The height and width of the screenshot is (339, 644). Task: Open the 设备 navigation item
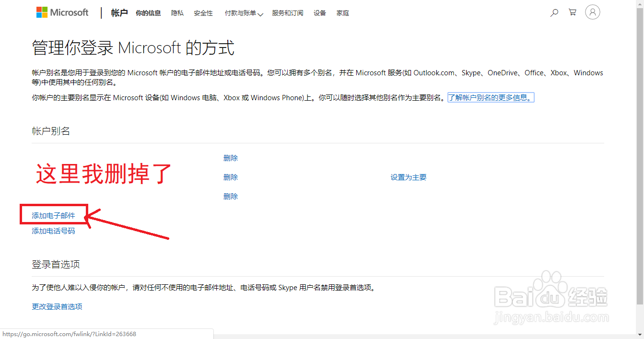point(320,13)
